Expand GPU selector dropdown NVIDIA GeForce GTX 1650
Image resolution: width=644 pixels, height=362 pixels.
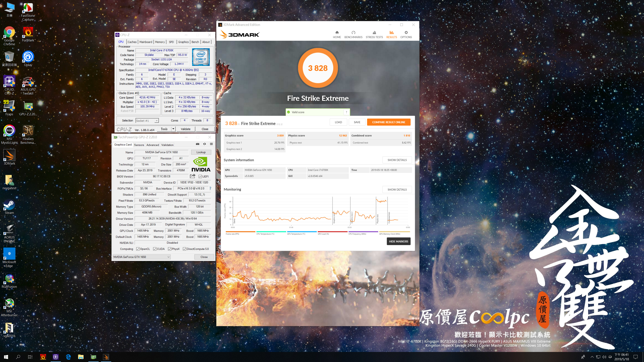tap(142, 257)
